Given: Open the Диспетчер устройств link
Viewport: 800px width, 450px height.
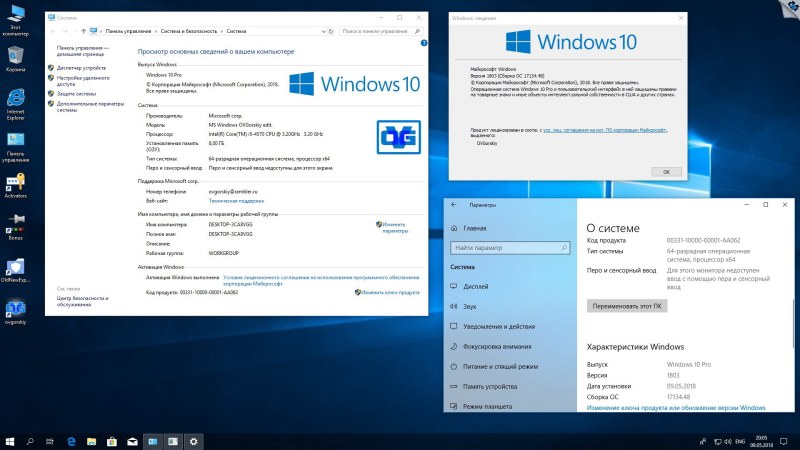Looking at the screenshot, I should [x=81, y=68].
